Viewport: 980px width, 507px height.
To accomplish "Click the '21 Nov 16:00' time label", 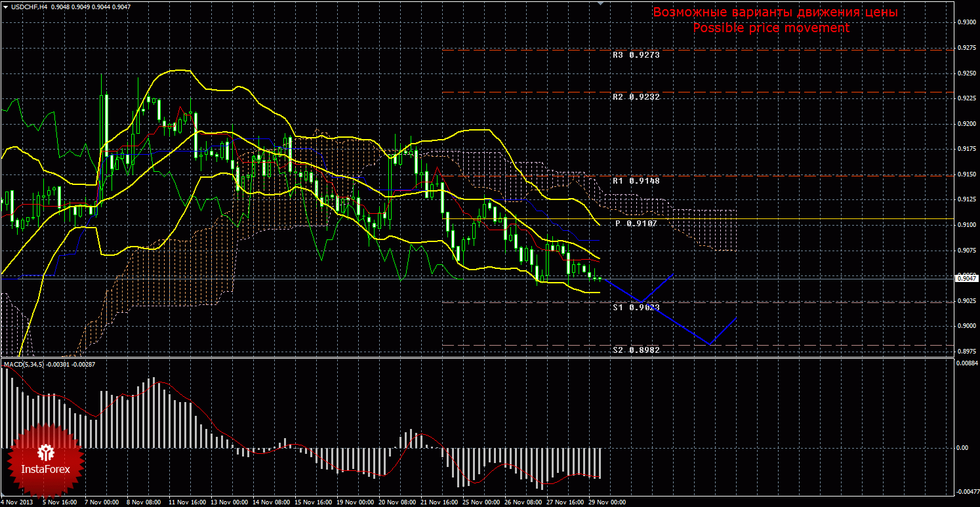I will (441, 502).
